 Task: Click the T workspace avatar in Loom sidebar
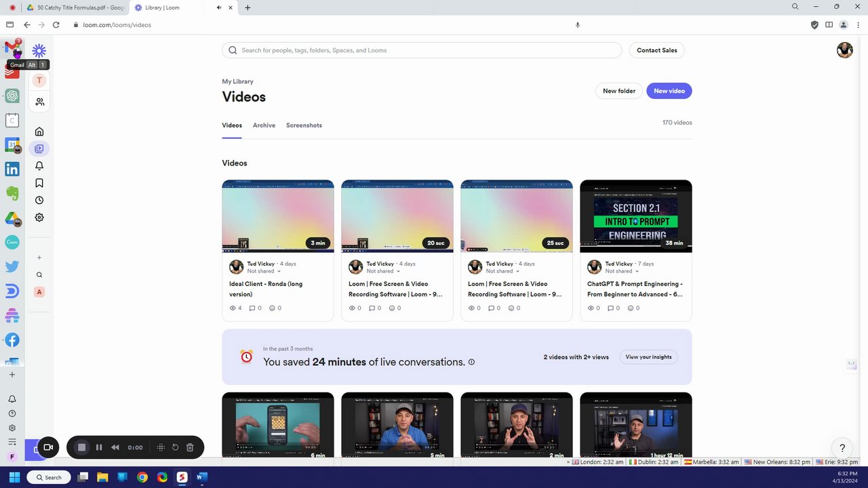click(39, 81)
